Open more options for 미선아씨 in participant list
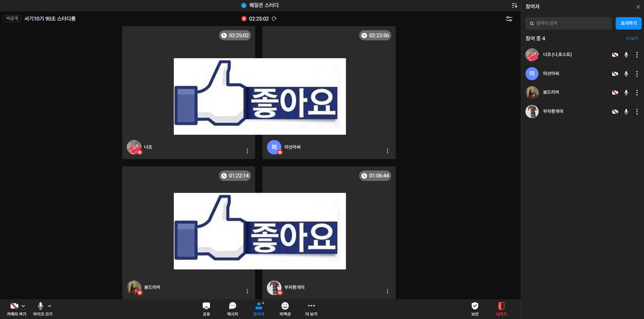The height and width of the screenshot is (319, 644). (637, 74)
